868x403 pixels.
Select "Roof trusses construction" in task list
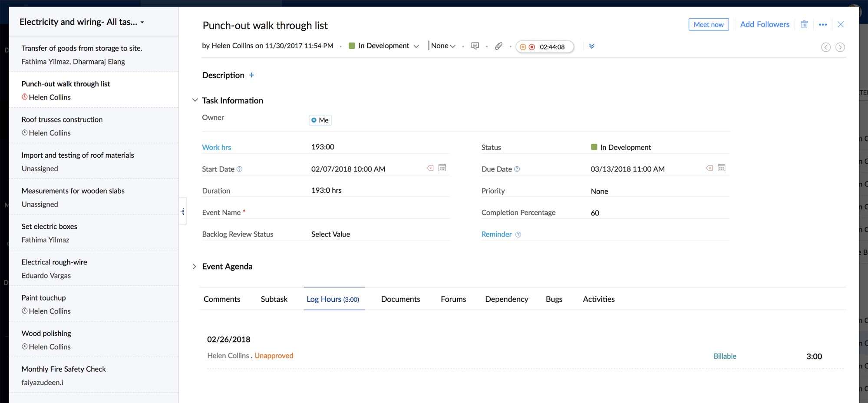(x=62, y=119)
